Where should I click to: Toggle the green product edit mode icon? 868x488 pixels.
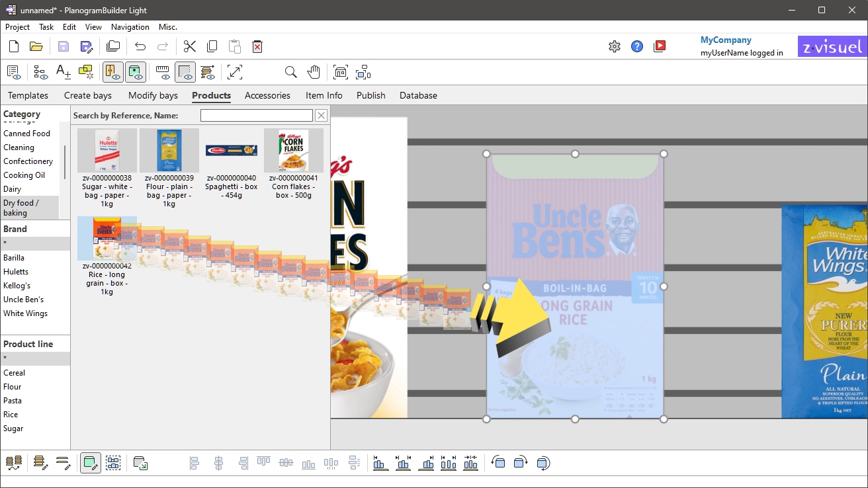(x=91, y=463)
